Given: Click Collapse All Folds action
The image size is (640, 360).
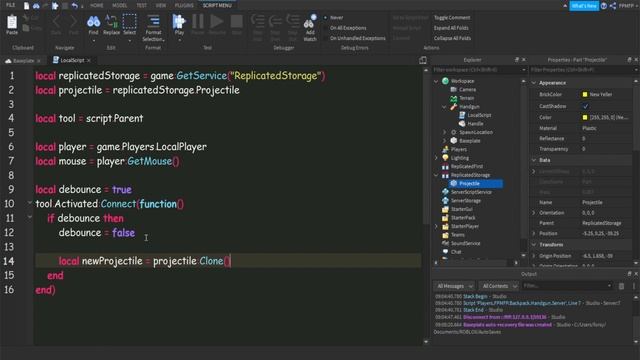Looking at the screenshot, I should pos(452,38).
